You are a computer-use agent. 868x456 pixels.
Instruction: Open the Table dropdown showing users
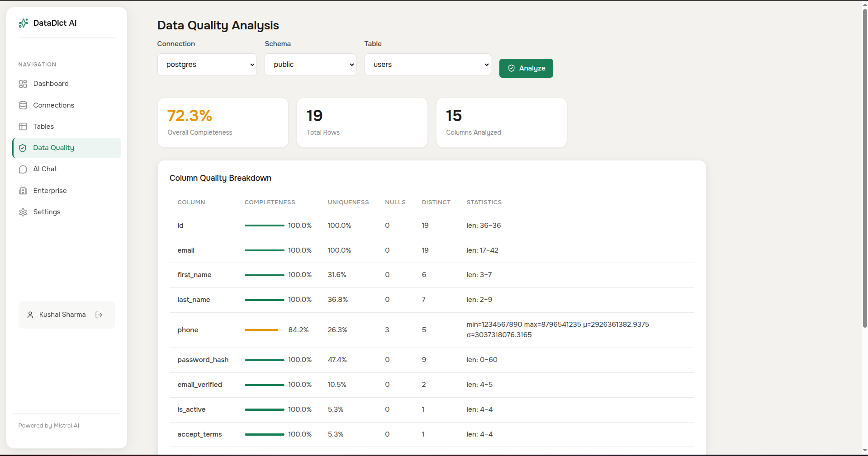(427, 65)
